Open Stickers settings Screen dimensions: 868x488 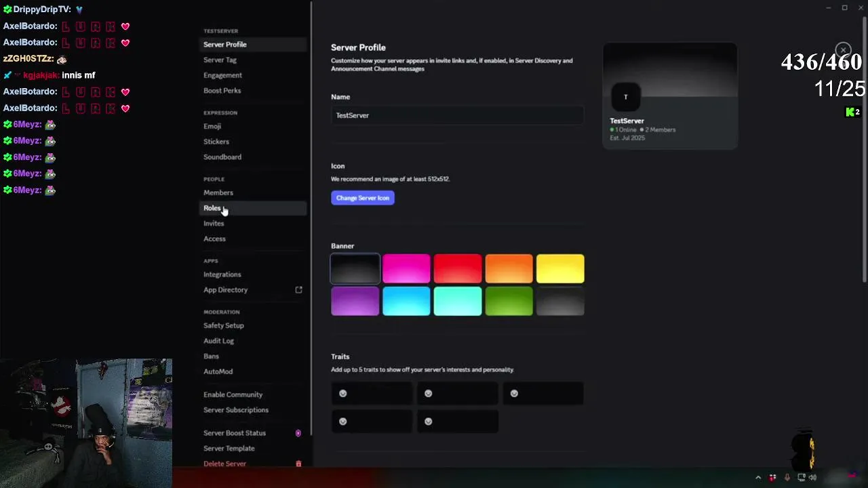[254, 142]
